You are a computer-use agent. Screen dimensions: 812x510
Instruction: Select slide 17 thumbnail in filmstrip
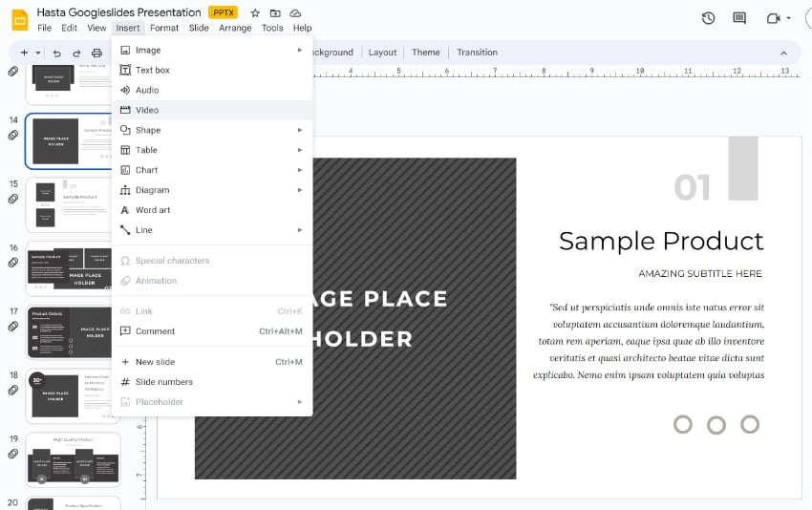coord(73,331)
